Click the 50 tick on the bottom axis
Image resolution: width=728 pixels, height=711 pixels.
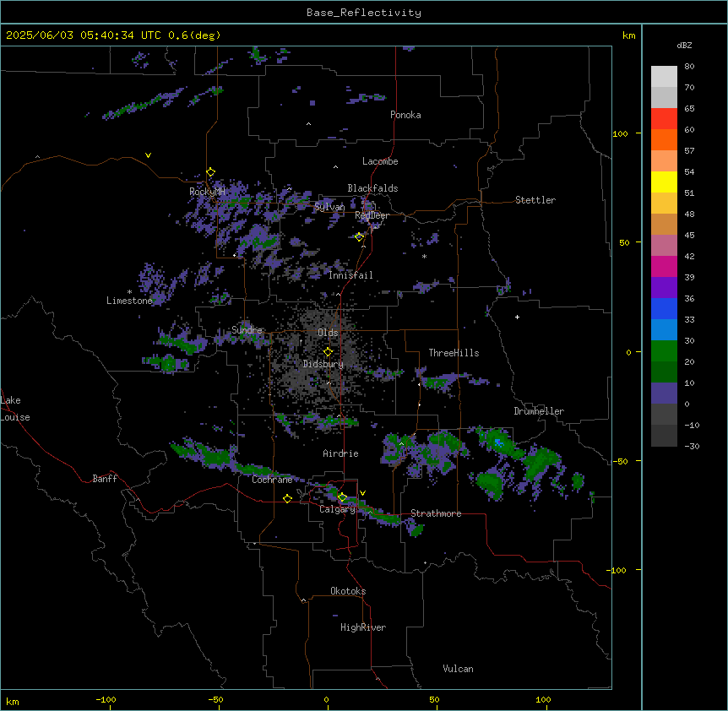coord(434,700)
